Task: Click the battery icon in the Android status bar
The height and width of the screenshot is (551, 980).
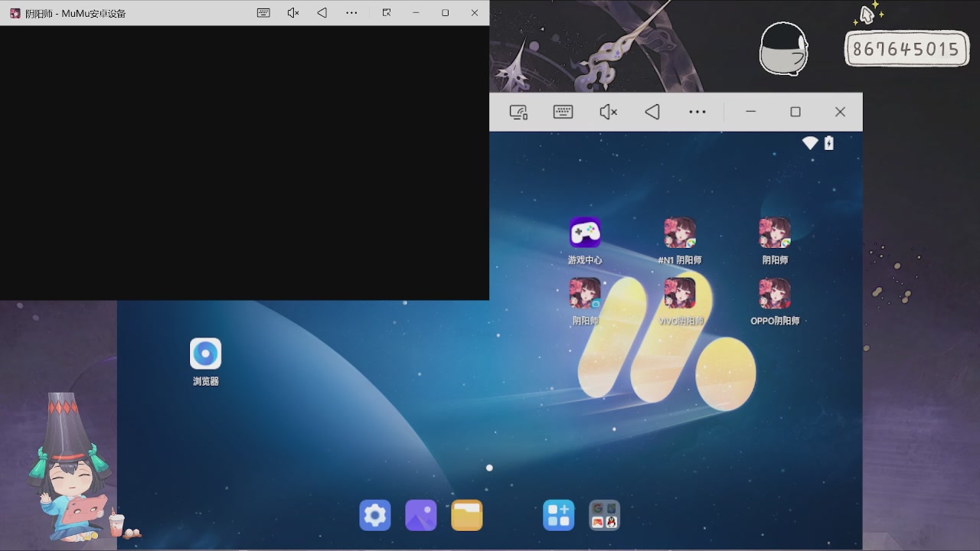Action: point(828,143)
